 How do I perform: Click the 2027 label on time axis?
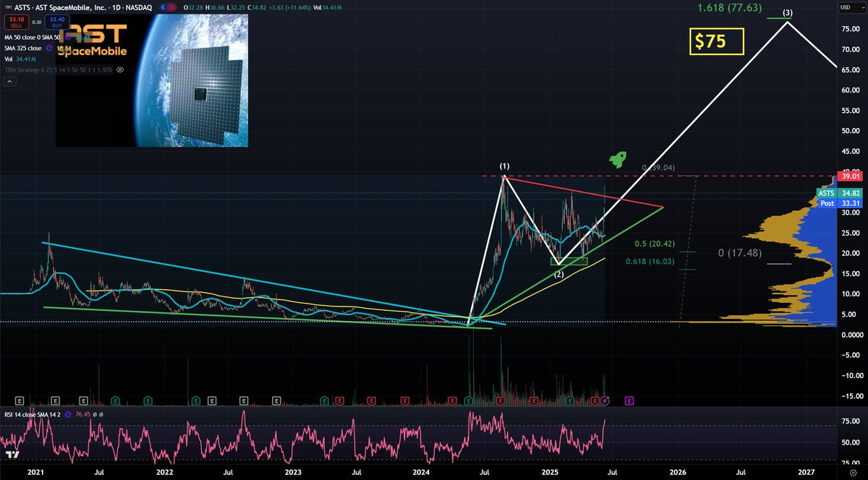point(807,471)
